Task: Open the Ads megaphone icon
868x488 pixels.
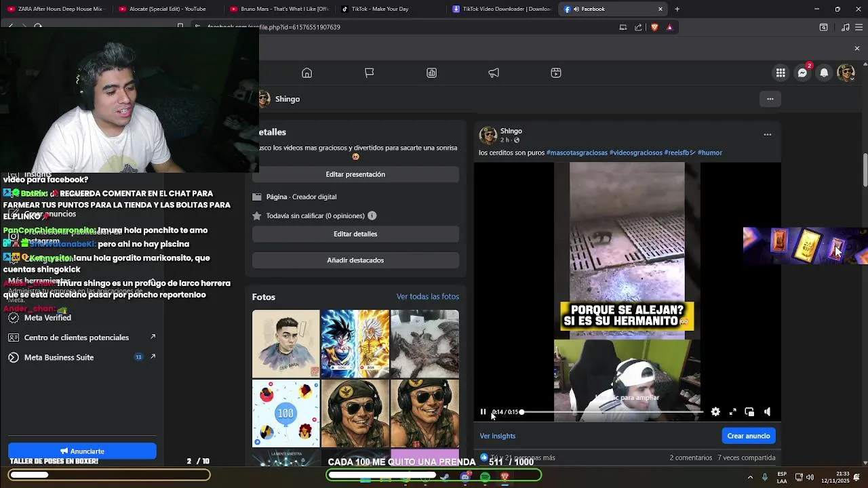Action: (494, 73)
